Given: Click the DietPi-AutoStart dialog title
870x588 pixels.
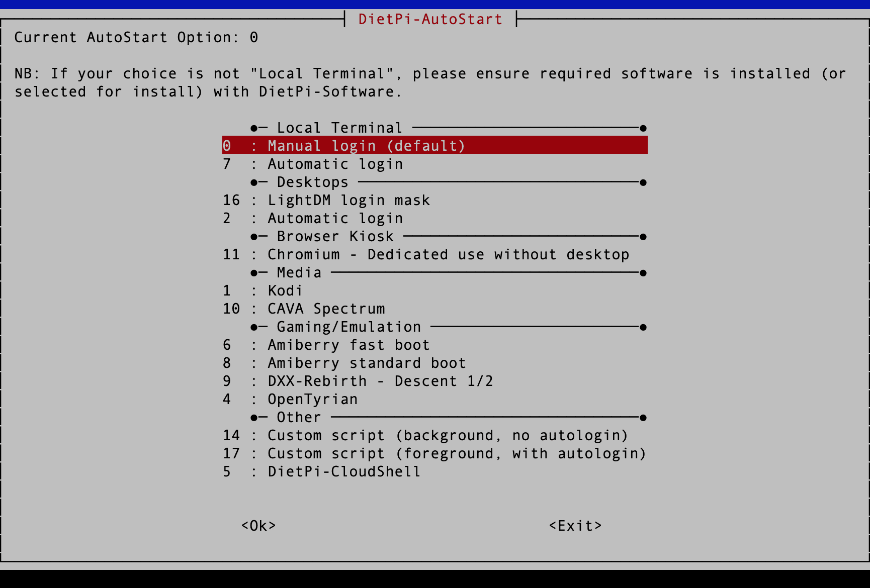Looking at the screenshot, I should coord(430,19).
